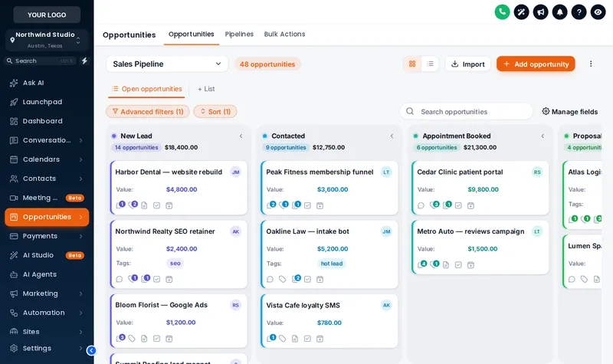613x364 pixels.
Task: Open notes icon with badge 2 on Oakline Law card
Action: [296, 279]
